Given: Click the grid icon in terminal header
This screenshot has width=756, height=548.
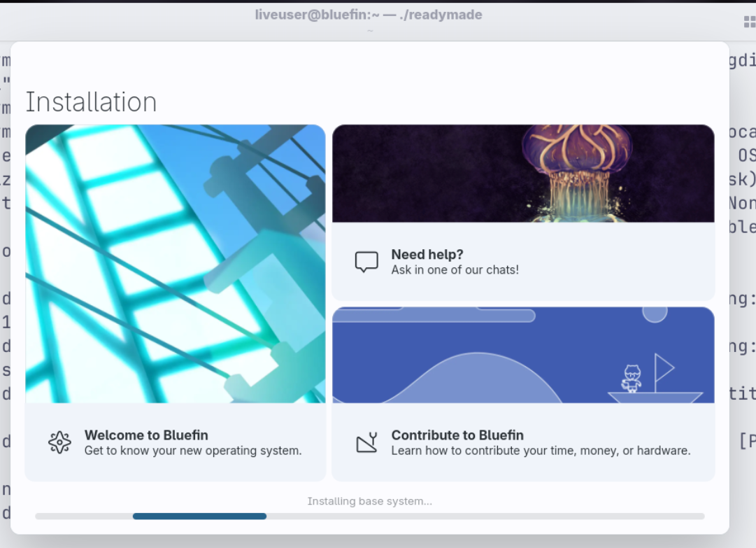Looking at the screenshot, I should [750, 22].
